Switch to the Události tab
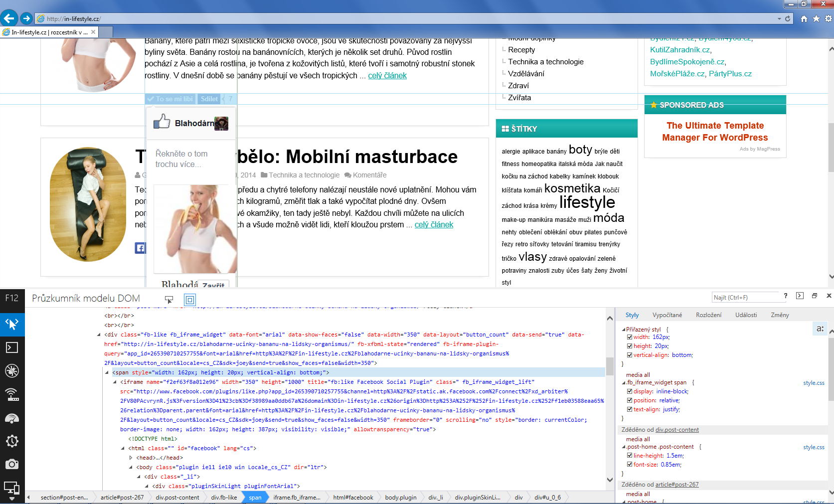 pos(746,315)
